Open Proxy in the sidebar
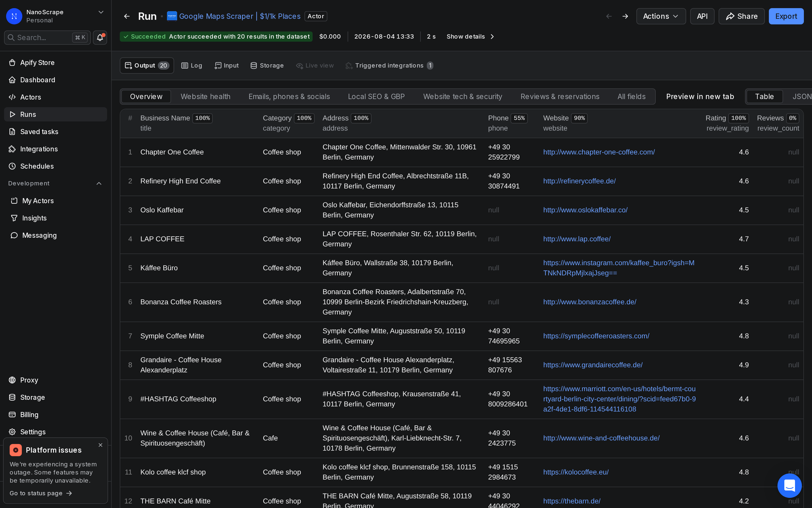This screenshot has height=508, width=812. 55,380
